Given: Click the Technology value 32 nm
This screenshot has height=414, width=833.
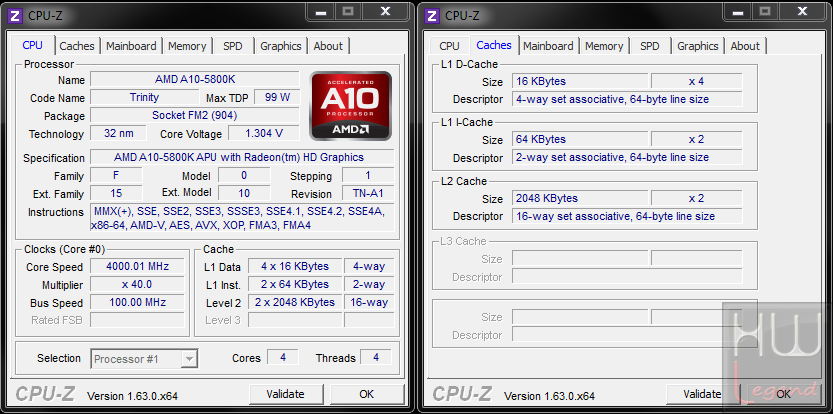Looking at the screenshot, I should pyautogui.click(x=118, y=133).
